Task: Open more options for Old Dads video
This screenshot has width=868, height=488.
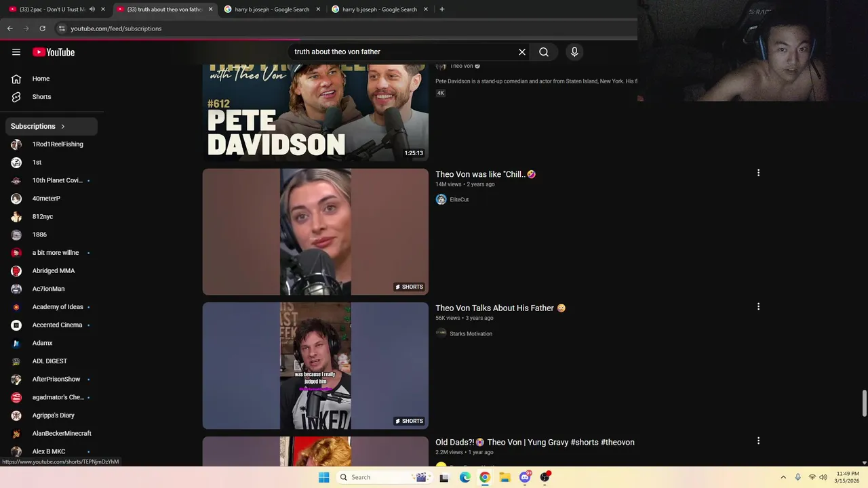Action: [x=758, y=441]
